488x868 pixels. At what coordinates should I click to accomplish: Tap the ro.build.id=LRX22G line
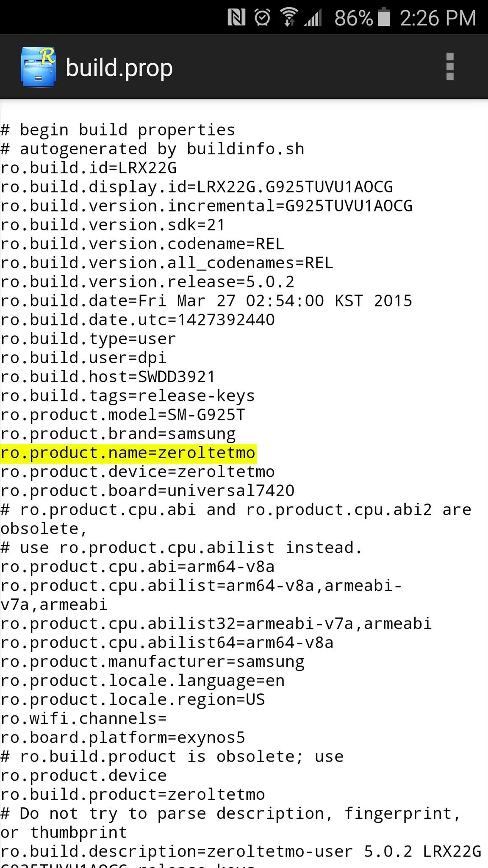coord(89,168)
